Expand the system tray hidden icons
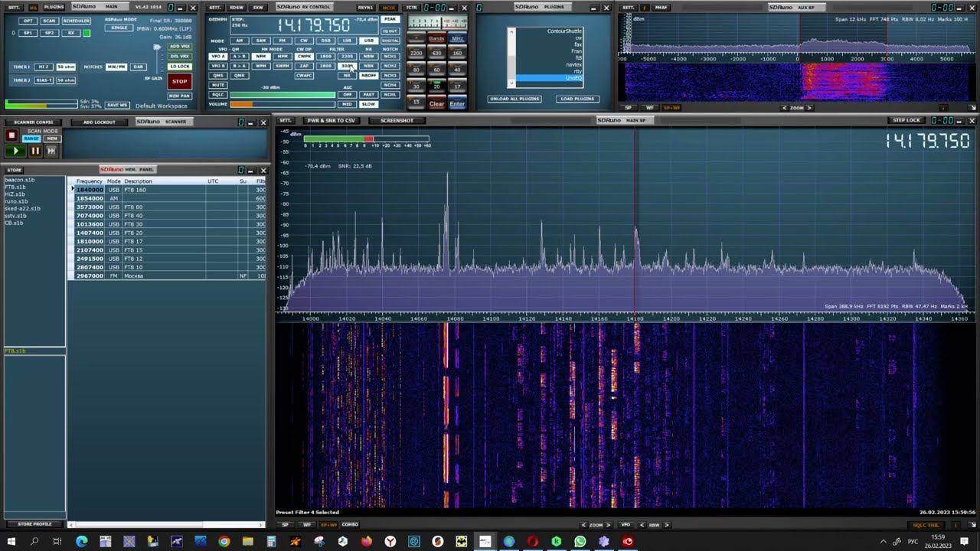980x551 pixels. coord(884,542)
